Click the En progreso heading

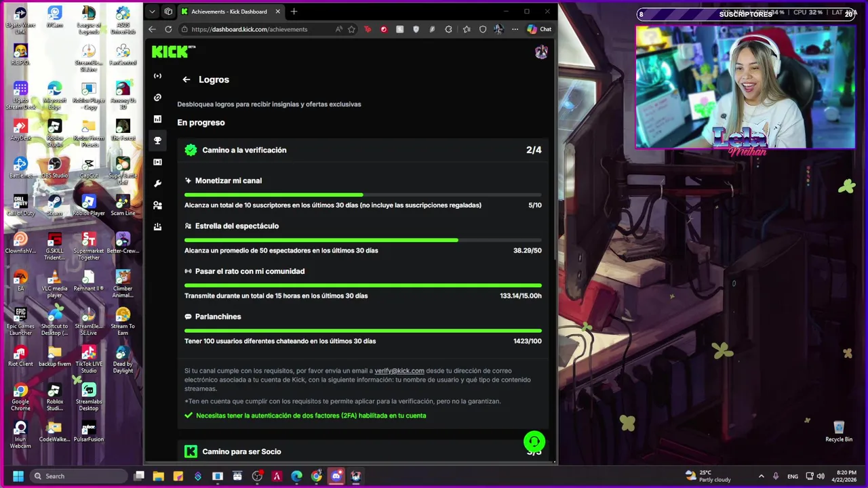201,123
